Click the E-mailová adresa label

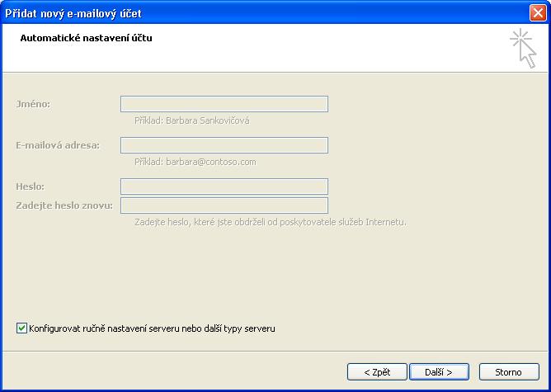coord(58,145)
